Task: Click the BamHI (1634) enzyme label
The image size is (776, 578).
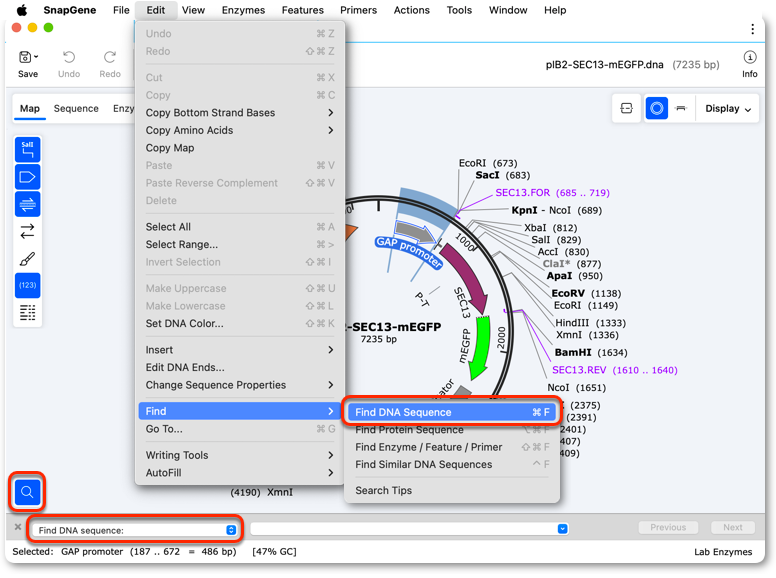Action: [x=591, y=353]
